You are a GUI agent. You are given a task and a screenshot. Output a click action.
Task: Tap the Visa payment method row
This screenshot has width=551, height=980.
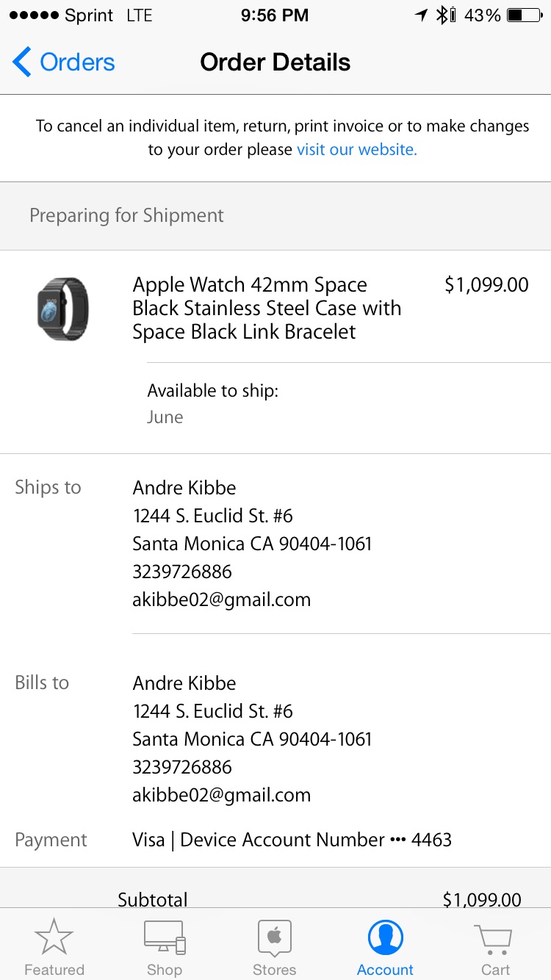292,840
